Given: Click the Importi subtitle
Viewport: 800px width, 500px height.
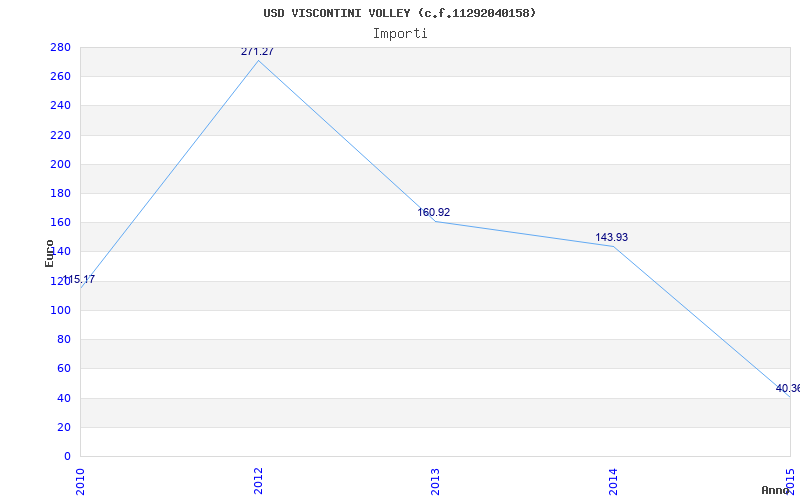Looking at the screenshot, I should pyautogui.click(x=400, y=34).
